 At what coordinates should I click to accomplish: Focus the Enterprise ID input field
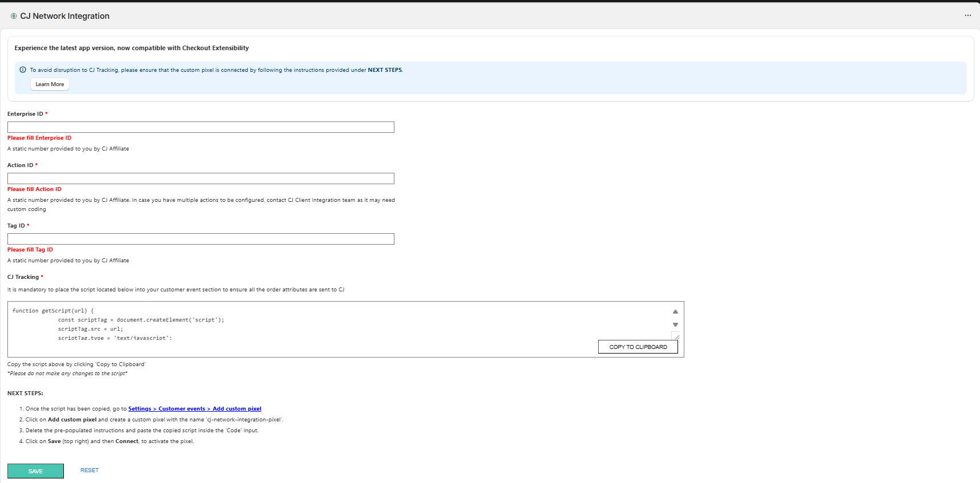tap(201, 127)
